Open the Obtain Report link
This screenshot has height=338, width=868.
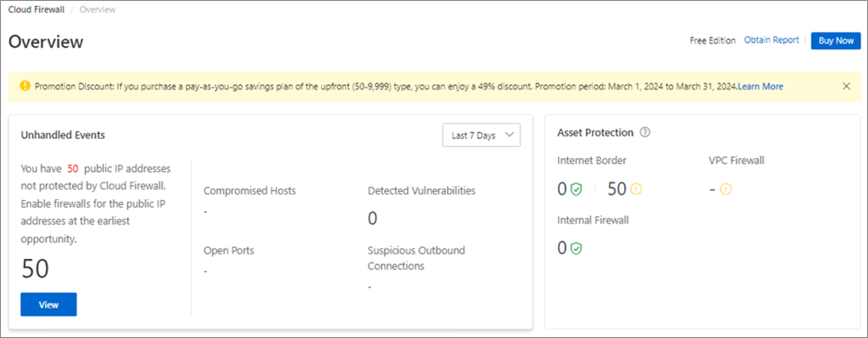coord(771,41)
